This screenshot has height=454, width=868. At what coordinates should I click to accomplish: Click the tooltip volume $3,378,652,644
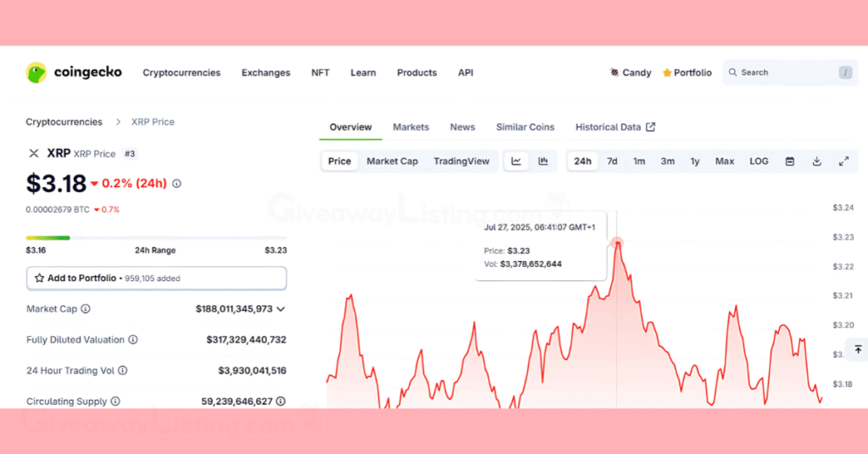click(531, 263)
